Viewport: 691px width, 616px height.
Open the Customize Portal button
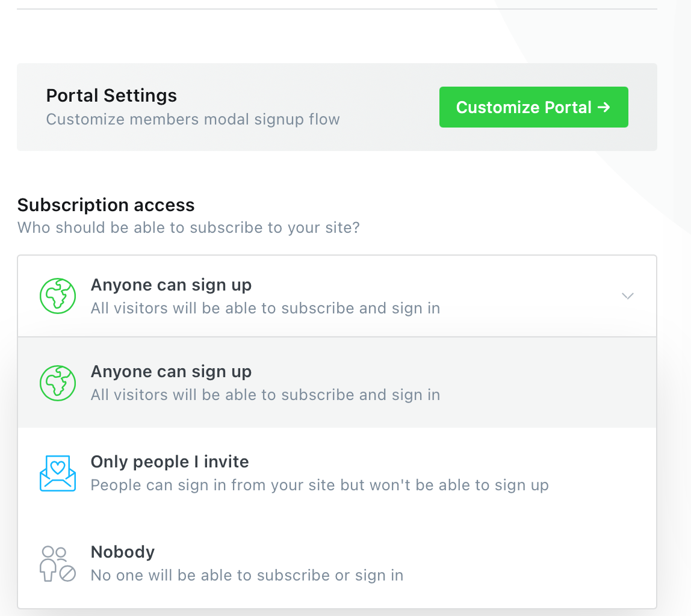pos(534,107)
